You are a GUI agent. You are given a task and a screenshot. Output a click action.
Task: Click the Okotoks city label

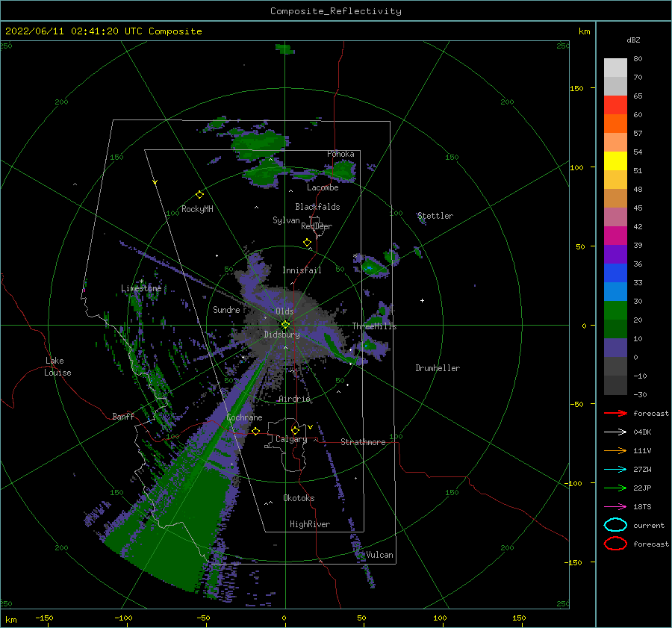pyautogui.click(x=299, y=497)
